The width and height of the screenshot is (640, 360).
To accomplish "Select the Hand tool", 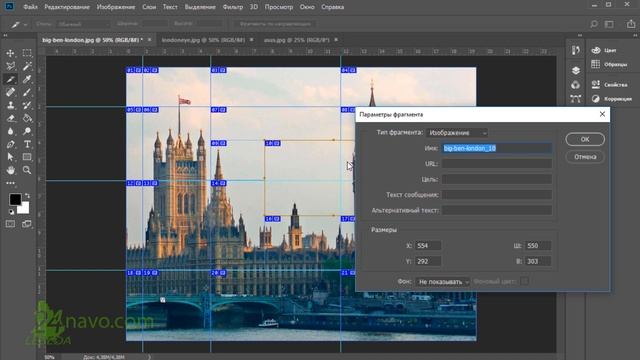I will pos(11,170).
